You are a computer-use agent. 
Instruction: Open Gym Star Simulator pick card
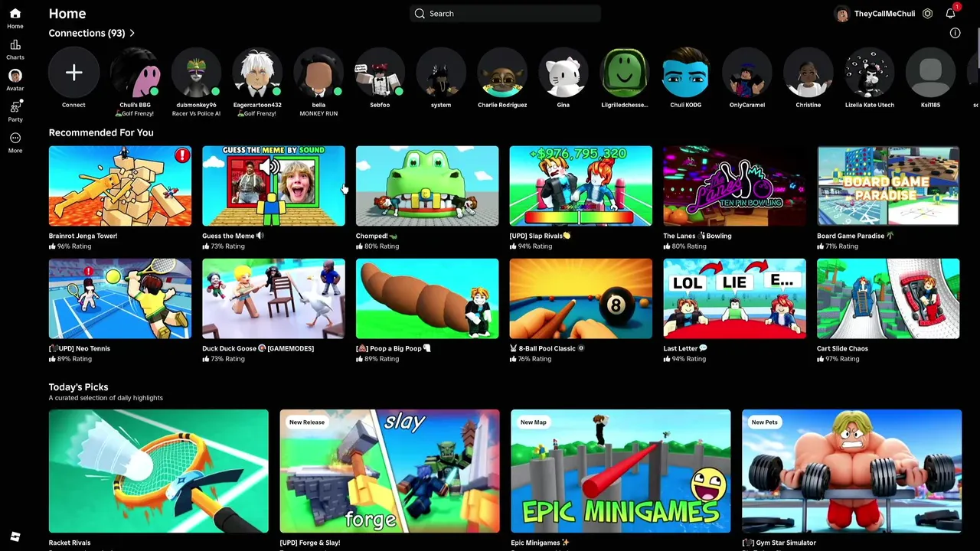pos(851,471)
